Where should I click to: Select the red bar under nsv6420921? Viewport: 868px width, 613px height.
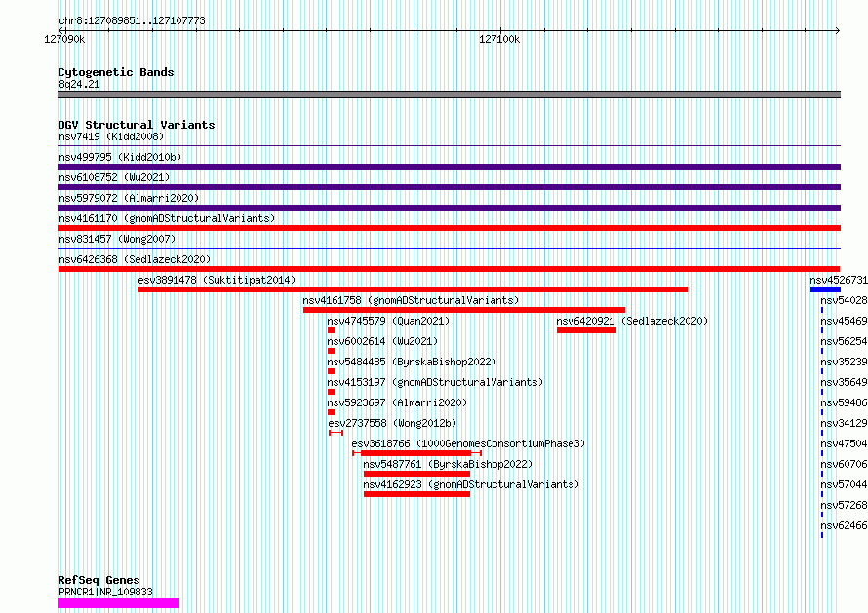click(586, 330)
